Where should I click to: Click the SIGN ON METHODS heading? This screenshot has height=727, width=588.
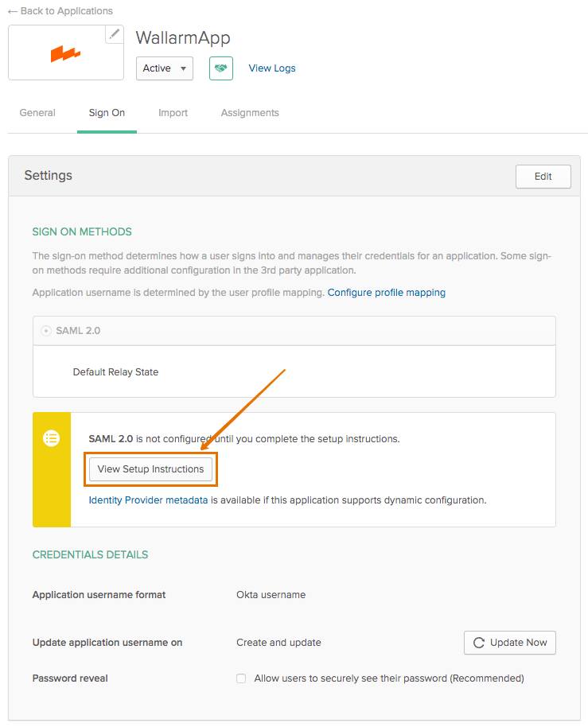coord(82,231)
